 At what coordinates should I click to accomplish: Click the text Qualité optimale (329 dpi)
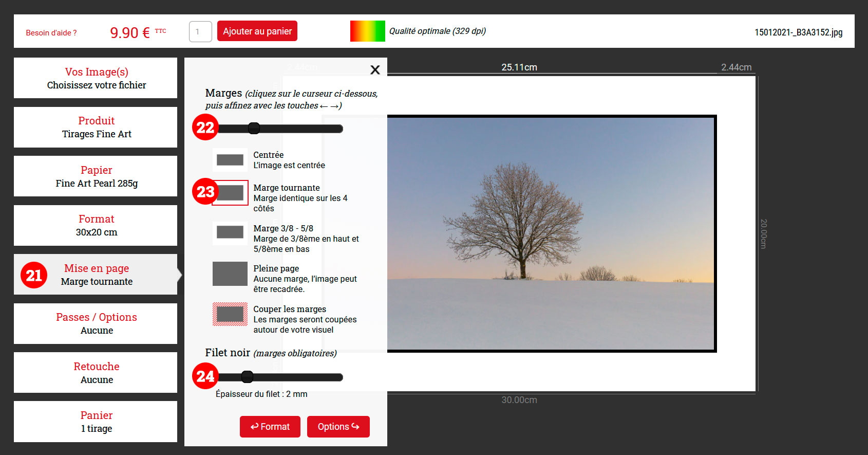coord(438,31)
